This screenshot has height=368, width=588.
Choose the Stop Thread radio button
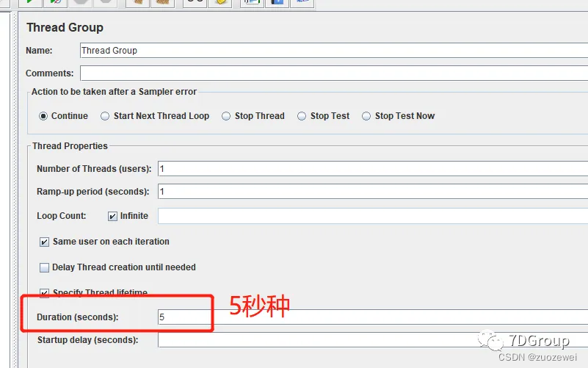coord(226,116)
